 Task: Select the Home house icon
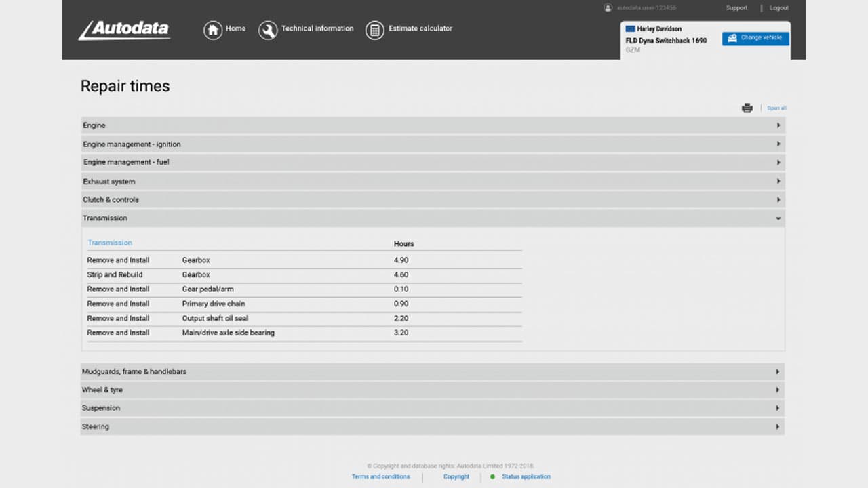[x=211, y=30]
